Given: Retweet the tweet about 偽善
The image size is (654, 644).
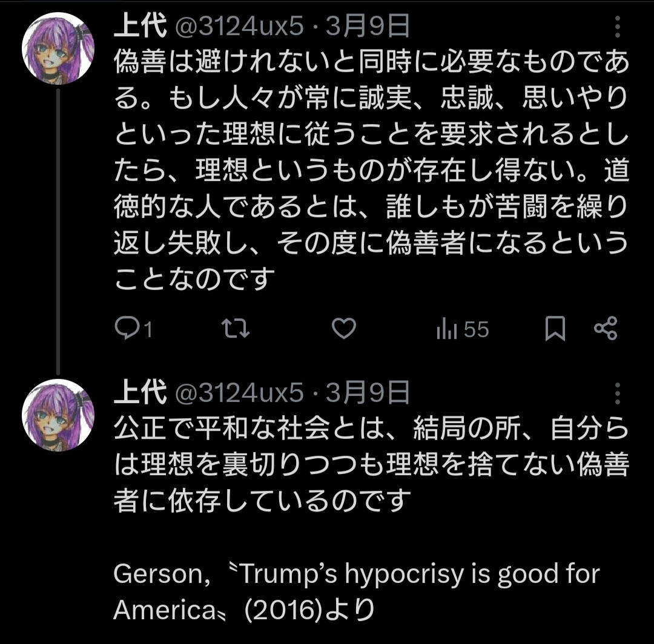Looking at the screenshot, I should 236,329.
